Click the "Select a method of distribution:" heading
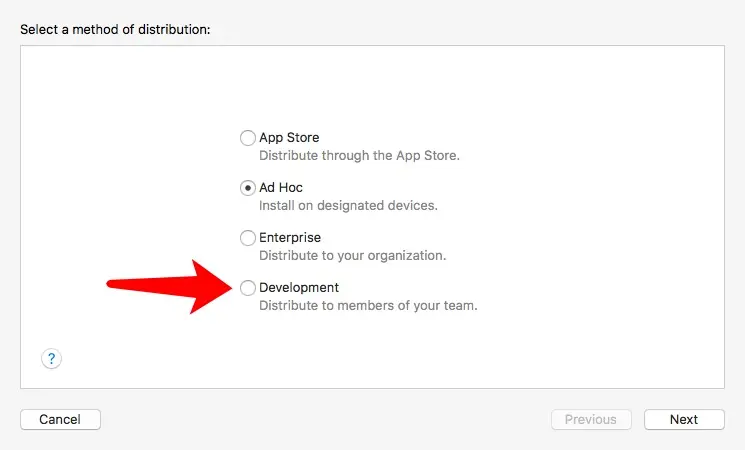The height and width of the screenshot is (450, 745). click(115, 30)
